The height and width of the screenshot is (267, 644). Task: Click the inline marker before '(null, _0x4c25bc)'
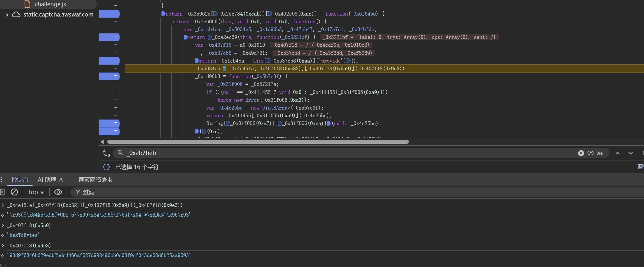[329, 124]
